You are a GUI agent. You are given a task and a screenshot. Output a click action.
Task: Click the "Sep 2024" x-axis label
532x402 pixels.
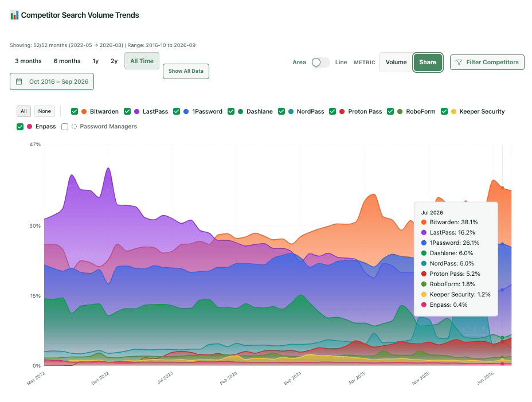(292, 378)
